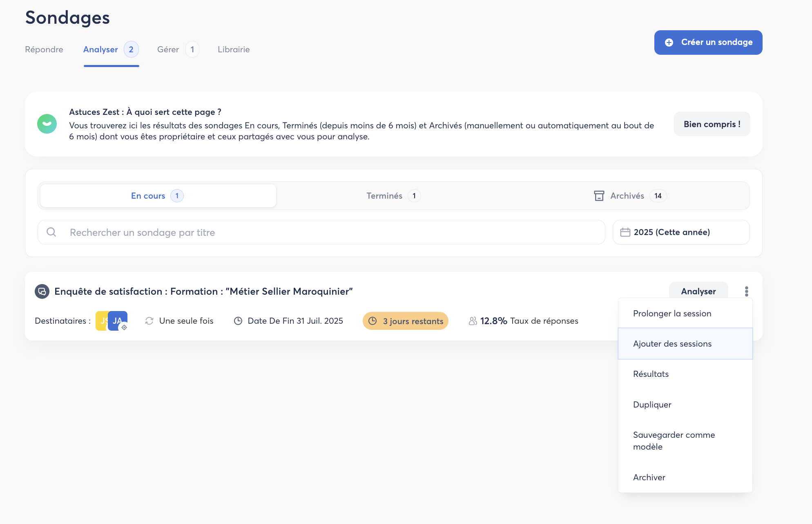812x524 pixels.
Task: Choose Prolonger la session from menu
Action: pyautogui.click(x=672, y=314)
